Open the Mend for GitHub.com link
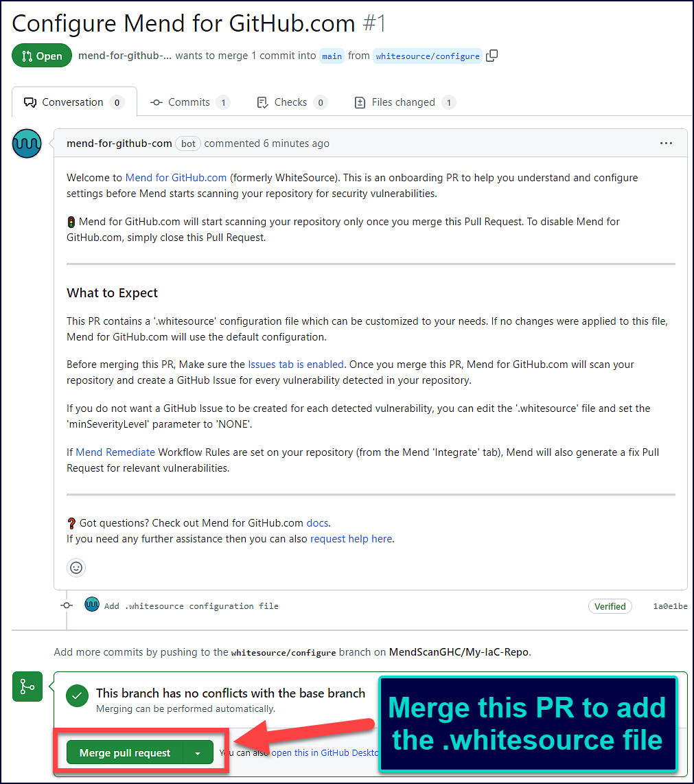Image resolution: width=694 pixels, height=784 pixels. point(176,178)
